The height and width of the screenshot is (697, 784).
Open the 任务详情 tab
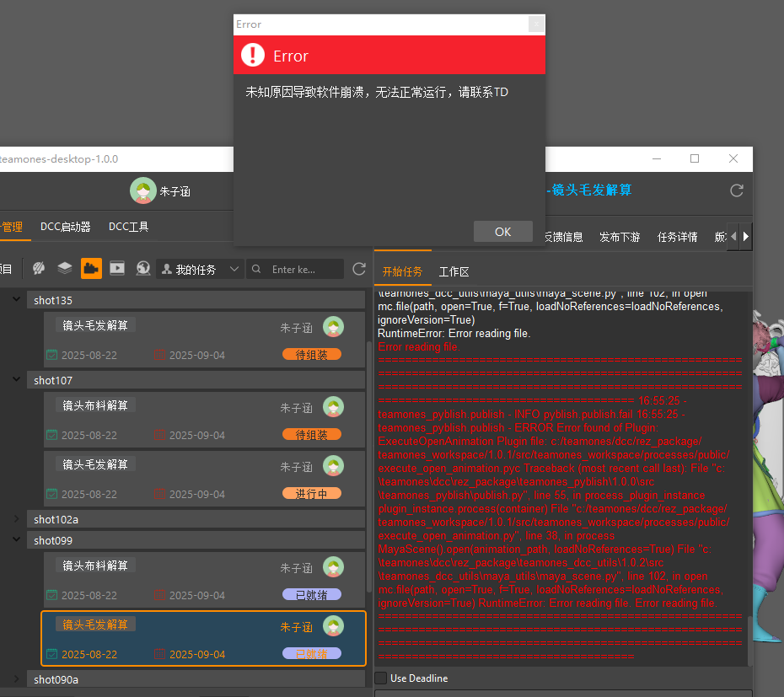(677, 237)
